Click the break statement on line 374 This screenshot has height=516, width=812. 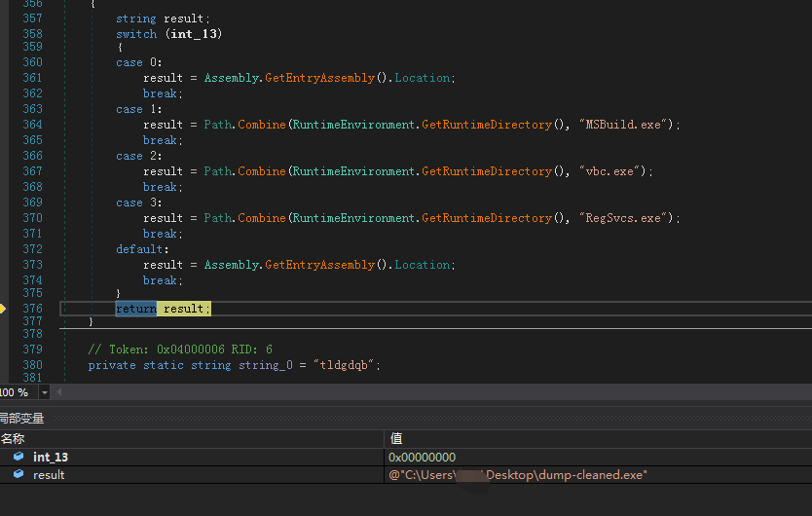pos(163,280)
